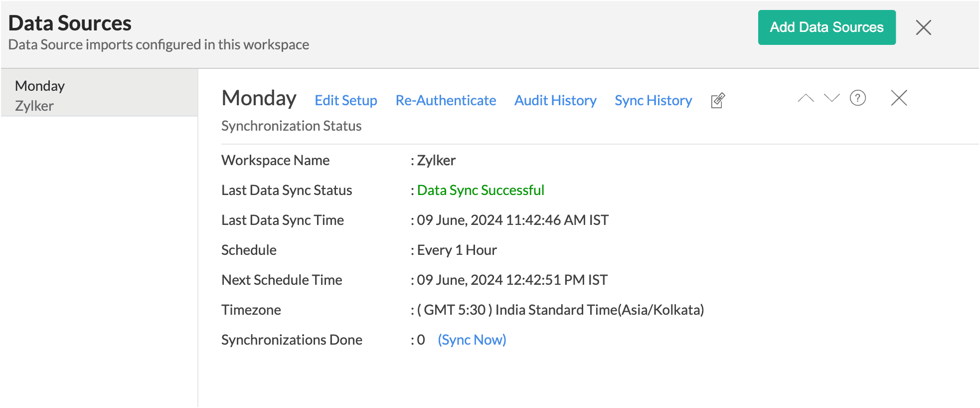Select the Next Schedule Time value
The image size is (980, 408).
(x=512, y=280)
